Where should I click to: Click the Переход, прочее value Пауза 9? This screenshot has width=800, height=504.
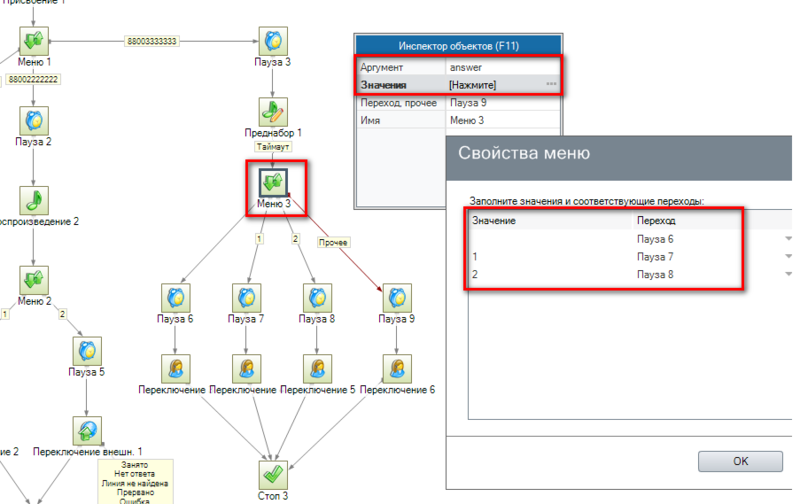(500, 102)
